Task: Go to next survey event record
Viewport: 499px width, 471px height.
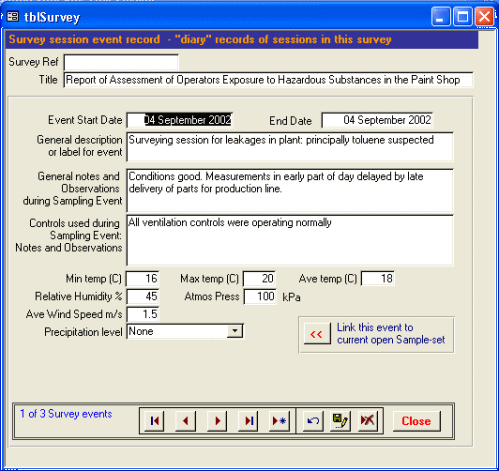Action: (217, 421)
